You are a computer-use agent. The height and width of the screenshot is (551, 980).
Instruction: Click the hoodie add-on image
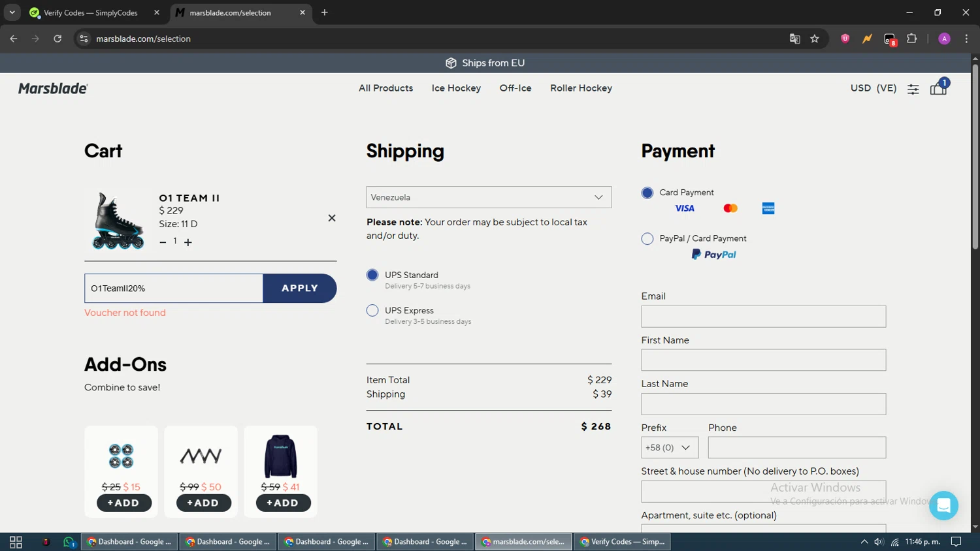tap(281, 456)
